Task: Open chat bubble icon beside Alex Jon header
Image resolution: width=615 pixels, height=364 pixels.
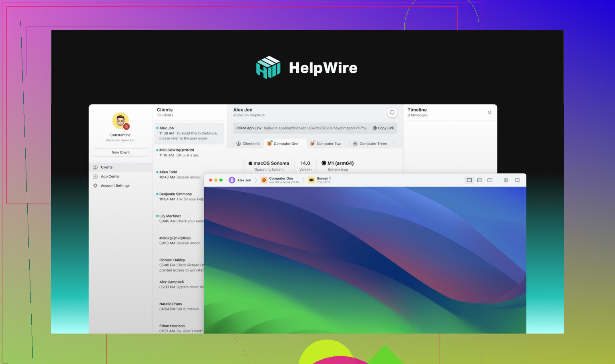Action: [392, 113]
